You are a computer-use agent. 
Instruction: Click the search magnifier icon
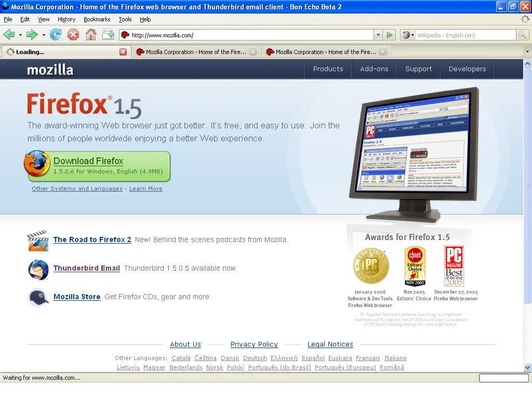[x=522, y=35]
